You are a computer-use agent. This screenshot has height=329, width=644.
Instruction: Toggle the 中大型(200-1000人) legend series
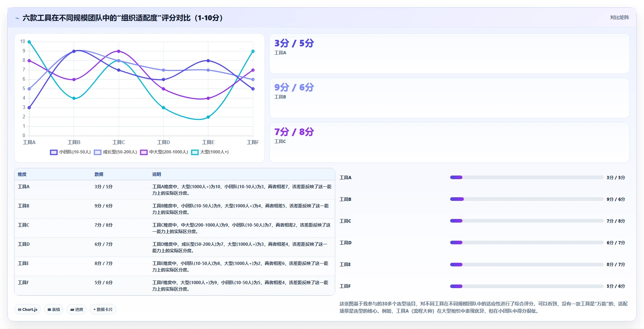pyautogui.click(x=164, y=152)
